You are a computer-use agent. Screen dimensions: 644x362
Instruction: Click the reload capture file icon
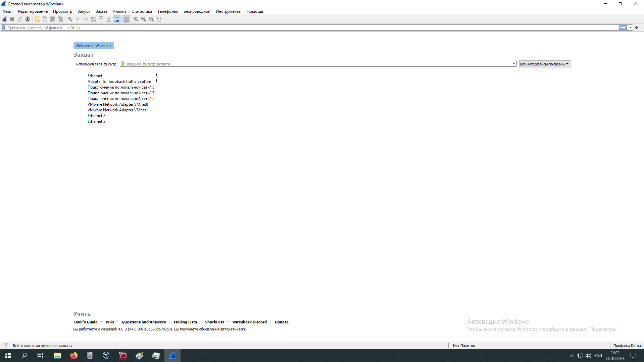60,19
